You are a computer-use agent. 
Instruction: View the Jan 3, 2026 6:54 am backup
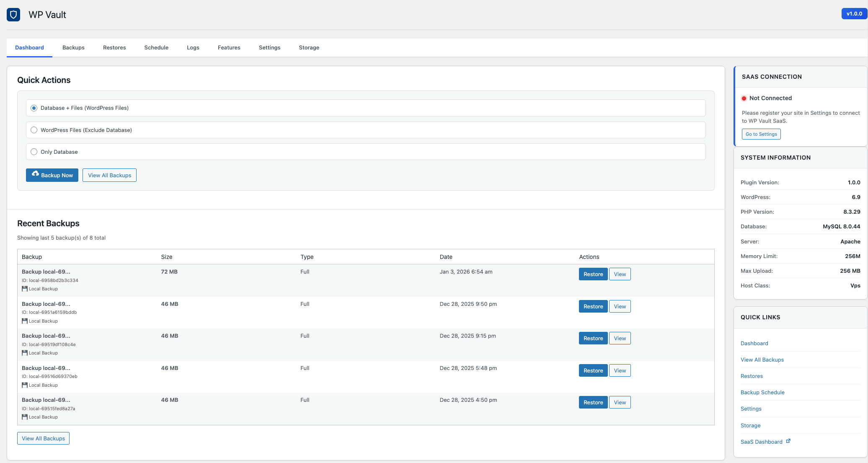(x=620, y=274)
